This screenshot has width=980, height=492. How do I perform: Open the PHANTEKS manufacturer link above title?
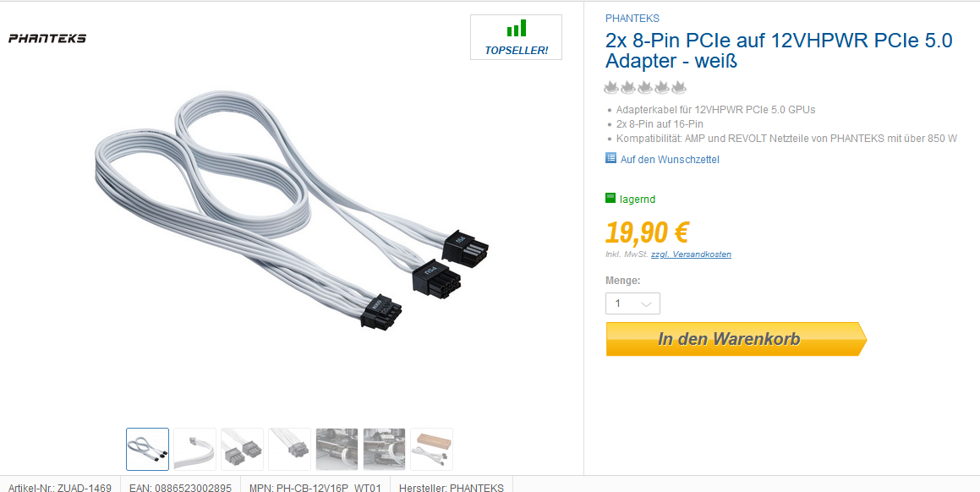632,18
